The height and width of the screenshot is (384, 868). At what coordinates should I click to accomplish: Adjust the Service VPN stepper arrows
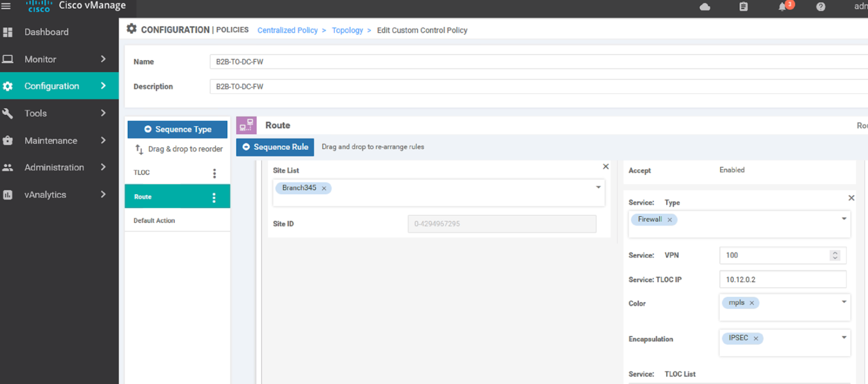point(835,255)
